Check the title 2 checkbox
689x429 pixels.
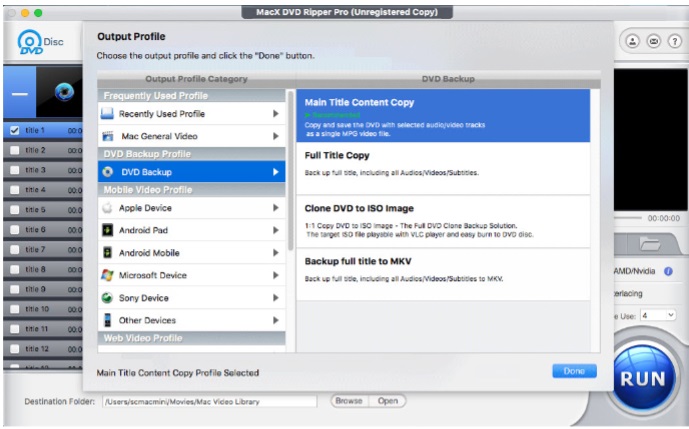(15, 150)
